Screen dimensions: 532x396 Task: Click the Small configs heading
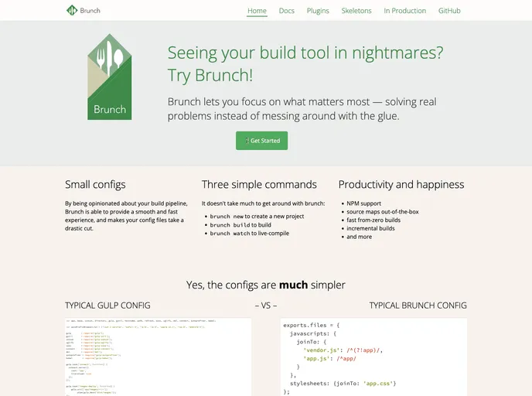[x=95, y=185]
